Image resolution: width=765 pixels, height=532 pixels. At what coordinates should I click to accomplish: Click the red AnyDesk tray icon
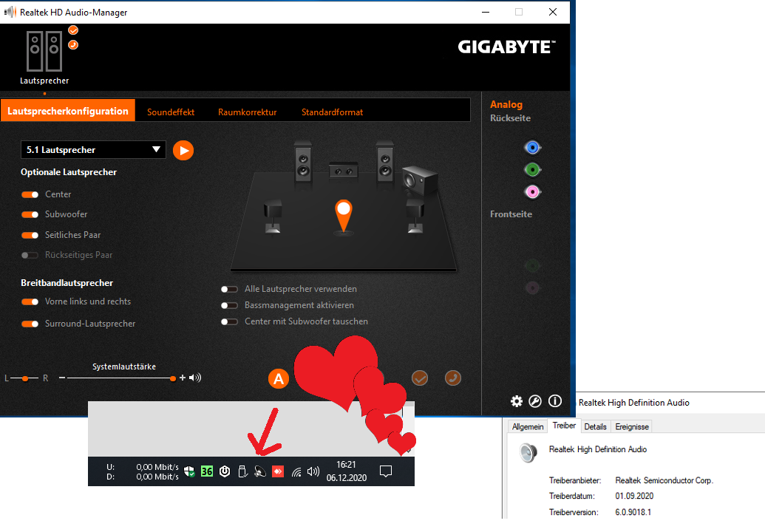tap(278, 471)
